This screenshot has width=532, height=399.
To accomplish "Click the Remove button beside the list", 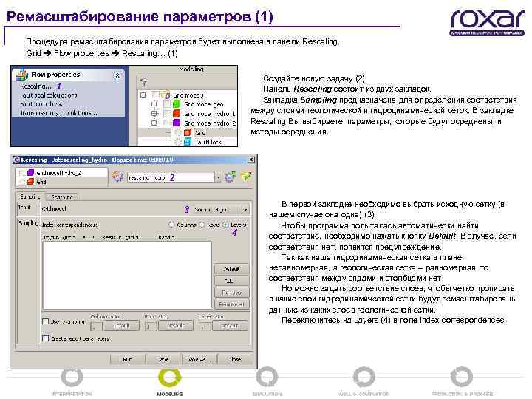I will [x=232, y=293].
